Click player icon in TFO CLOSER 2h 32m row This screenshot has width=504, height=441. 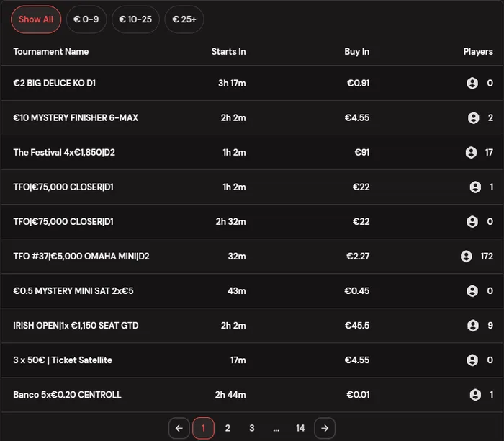click(472, 222)
